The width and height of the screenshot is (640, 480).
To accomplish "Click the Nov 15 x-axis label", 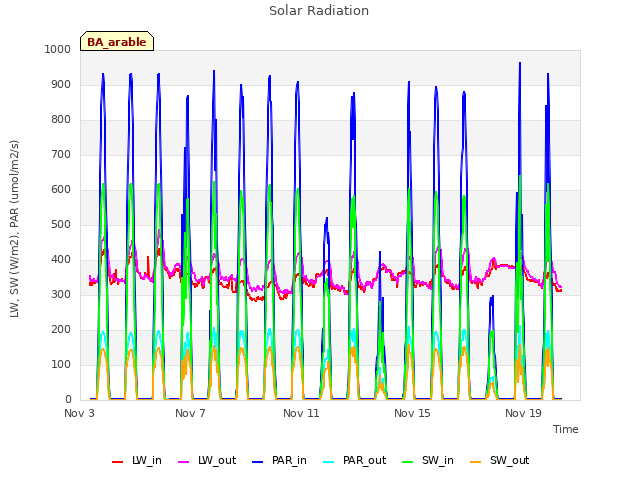I will pyautogui.click(x=412, y=413).
